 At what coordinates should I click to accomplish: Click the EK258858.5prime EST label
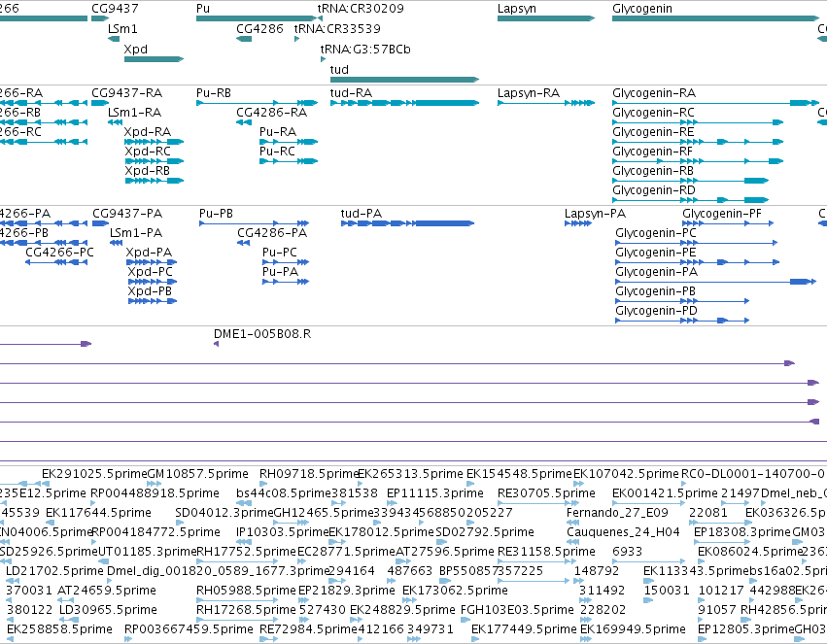(x=59, y=629)
